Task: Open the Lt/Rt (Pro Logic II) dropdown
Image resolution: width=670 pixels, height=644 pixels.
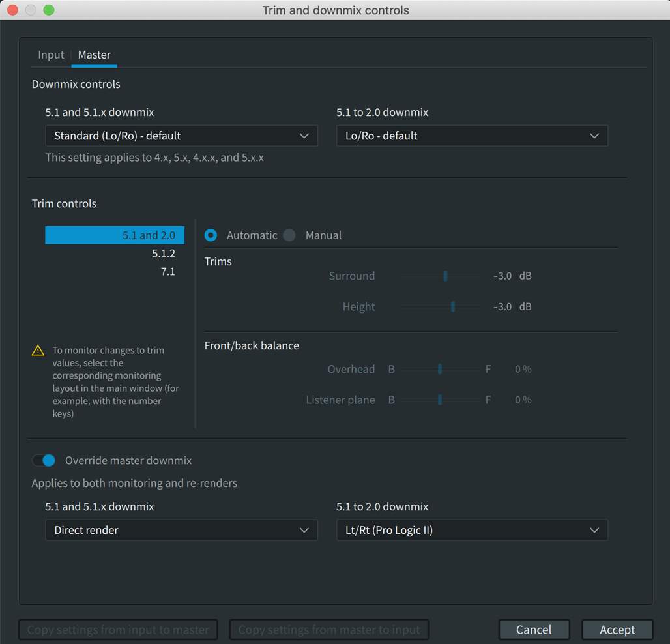Action: coord(472,530)
